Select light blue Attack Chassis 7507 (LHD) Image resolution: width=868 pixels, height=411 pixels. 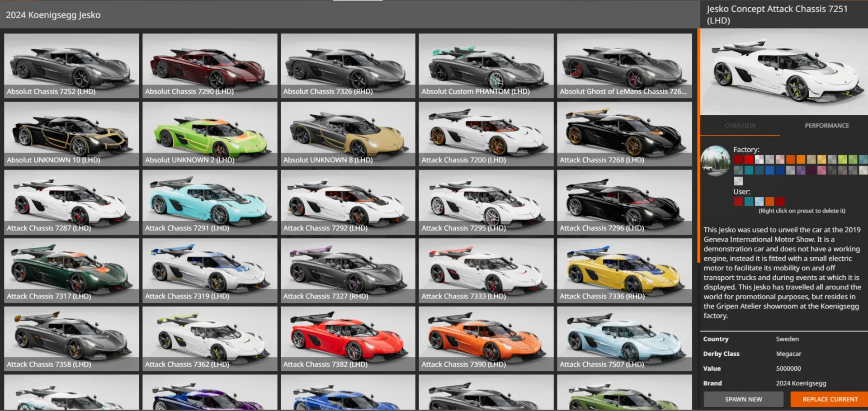click(625, 339)
